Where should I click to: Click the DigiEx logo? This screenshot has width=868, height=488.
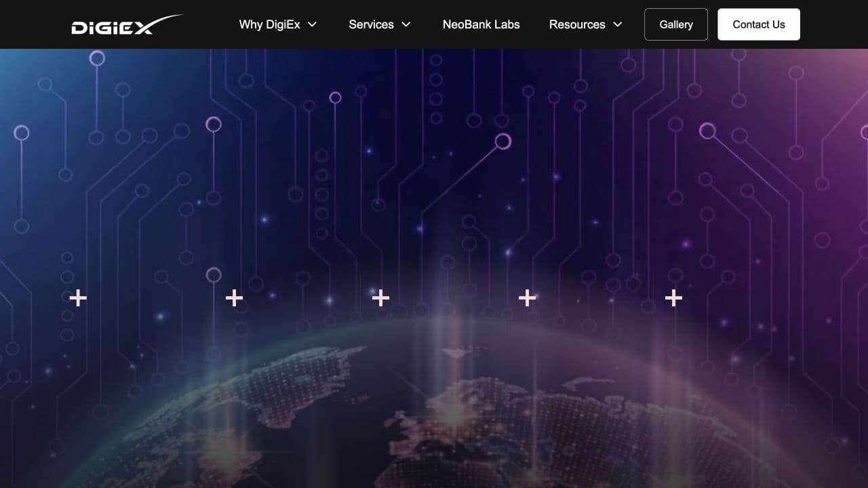[x=127, y=25]
